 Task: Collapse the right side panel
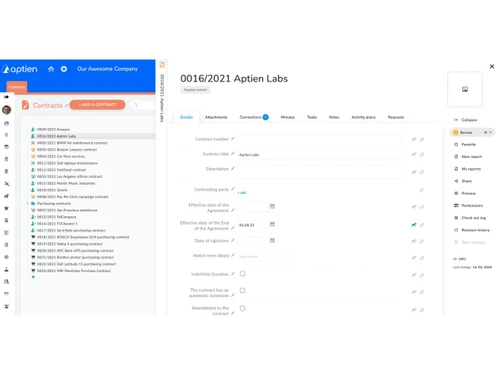(x=466, y=120)
